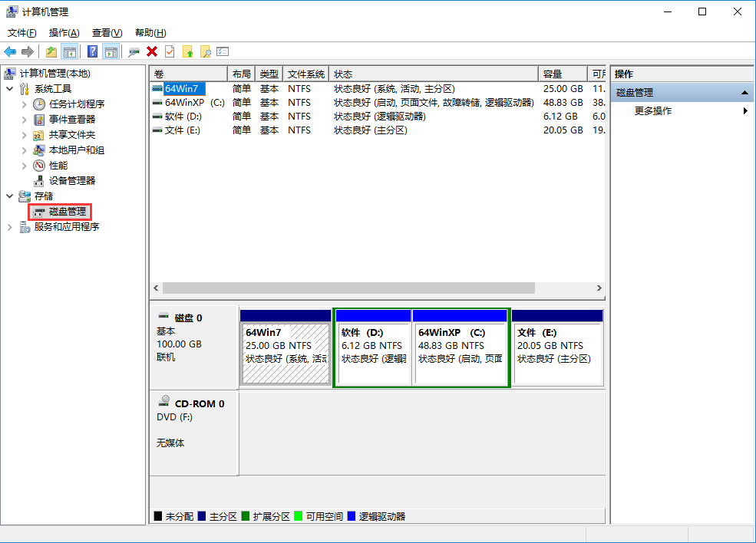
Task: Click the up-arrow document toolbar icon
Action: (188, 51)
